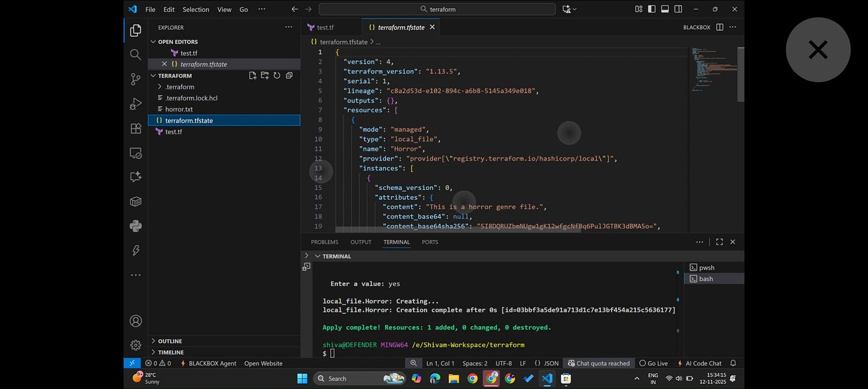Open the View menu

click(x=224, y=9)
